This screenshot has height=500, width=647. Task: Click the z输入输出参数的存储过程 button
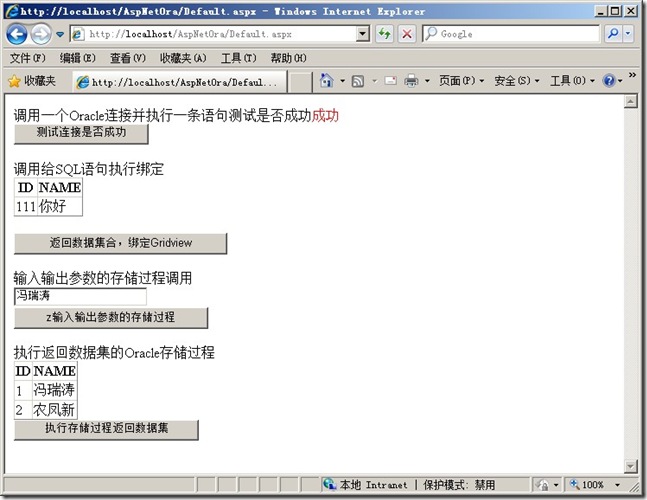111,317
